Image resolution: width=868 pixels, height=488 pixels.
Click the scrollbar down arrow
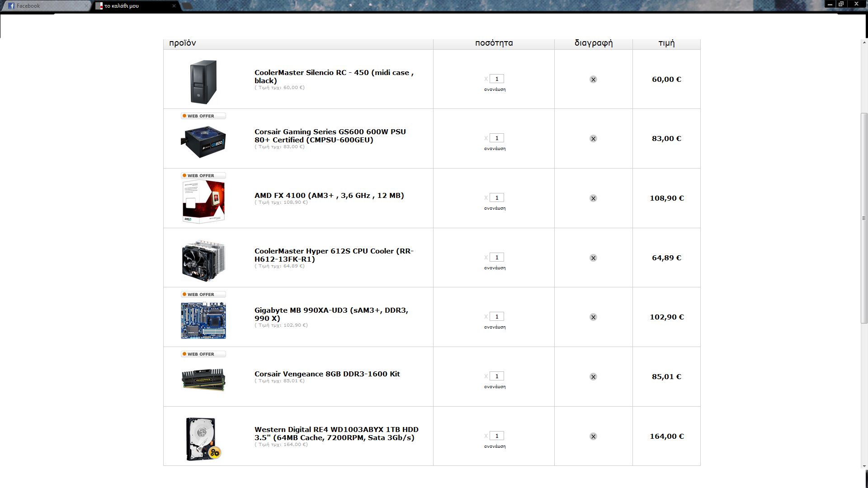[864, 466]
